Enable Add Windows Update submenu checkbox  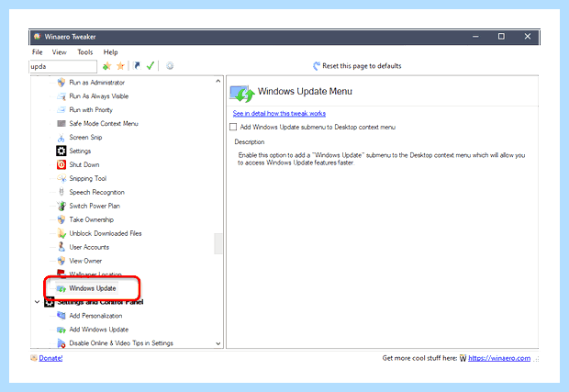[x=233, y=127]
